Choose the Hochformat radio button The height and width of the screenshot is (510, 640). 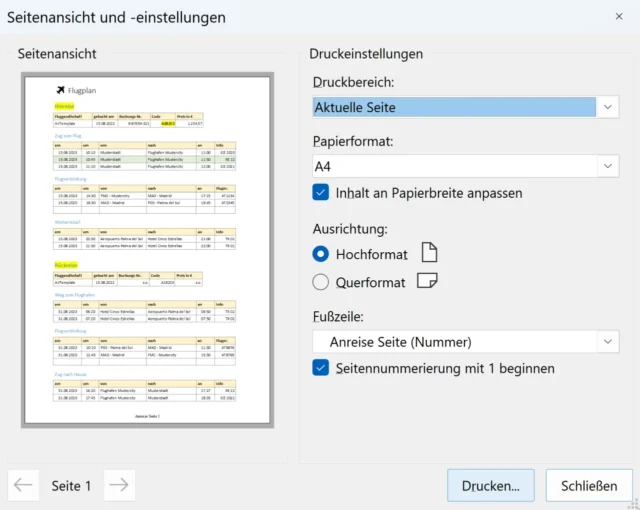(x=321, y=254)
